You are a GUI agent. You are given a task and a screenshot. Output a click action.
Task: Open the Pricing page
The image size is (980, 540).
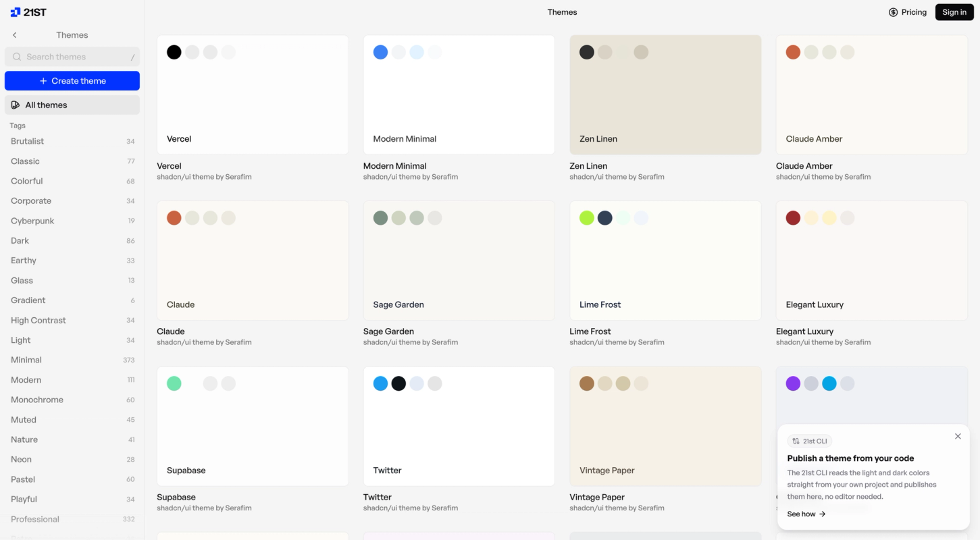point(908,12)
